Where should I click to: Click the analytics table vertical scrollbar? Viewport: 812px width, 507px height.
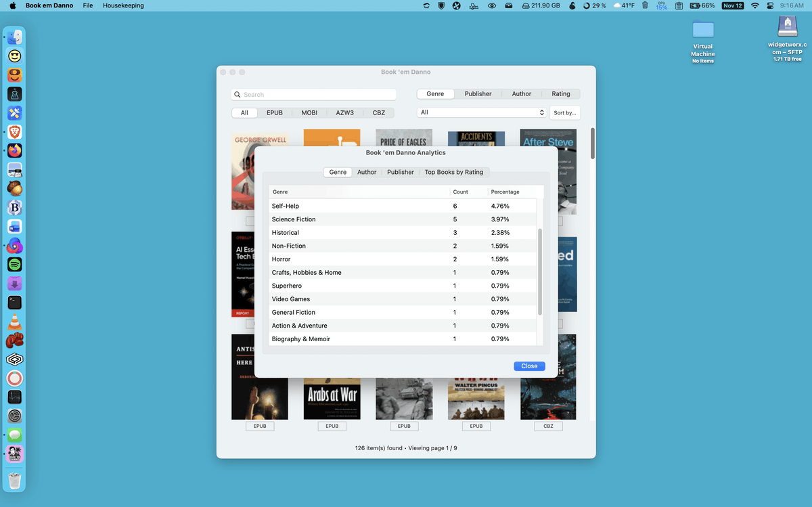pos(540,271)
